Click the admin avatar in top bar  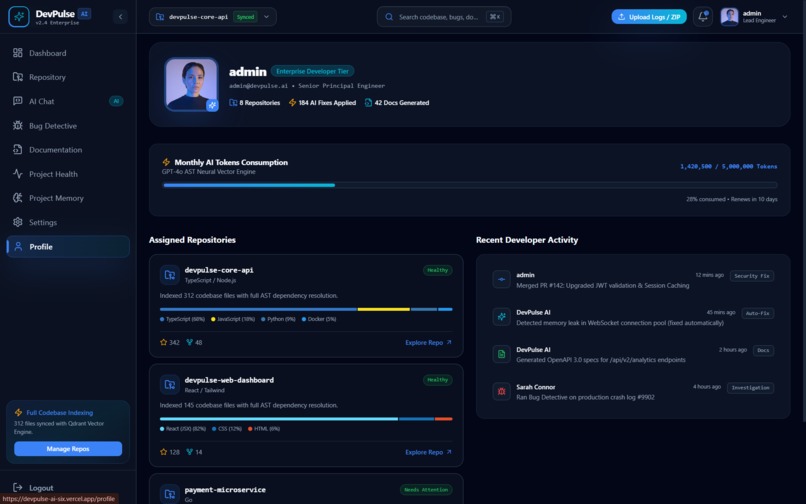point(729,16)
